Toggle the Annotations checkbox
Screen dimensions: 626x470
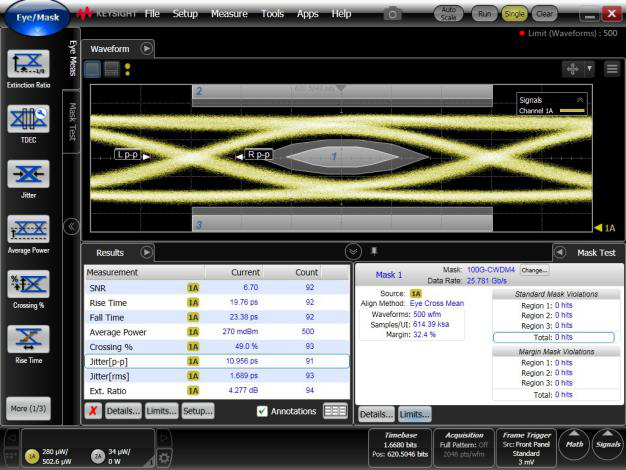(262, 411)
